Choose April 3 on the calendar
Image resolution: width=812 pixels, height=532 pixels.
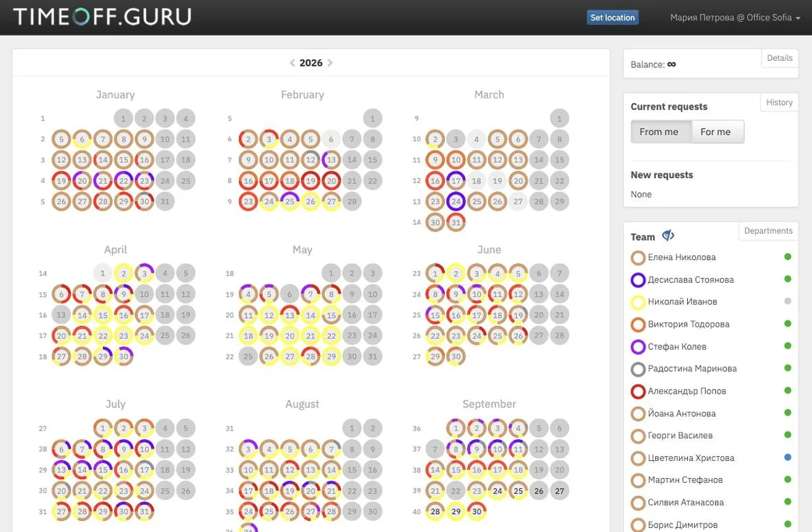coord(144,273)
